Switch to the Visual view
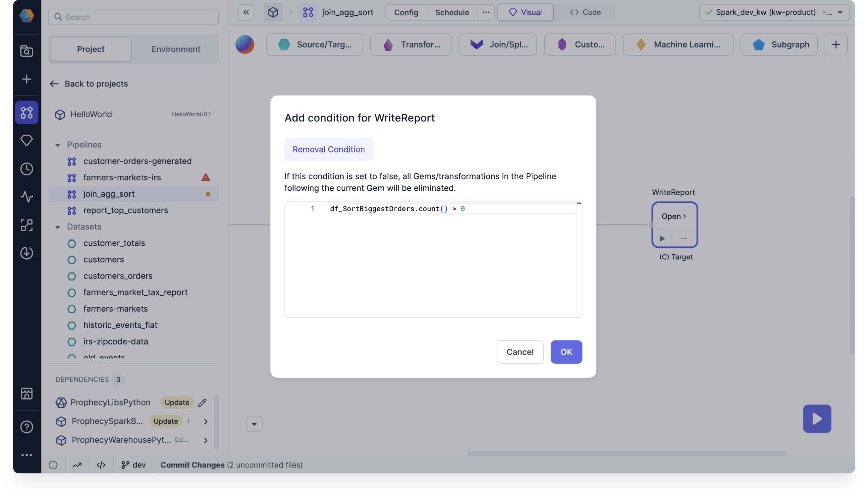Viewport: 868px width, 500px height. pos(525,12)
